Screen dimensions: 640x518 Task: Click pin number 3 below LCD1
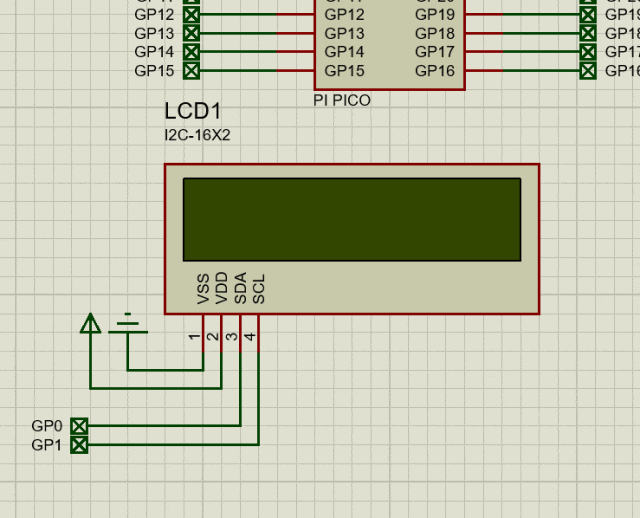[231, 337]
